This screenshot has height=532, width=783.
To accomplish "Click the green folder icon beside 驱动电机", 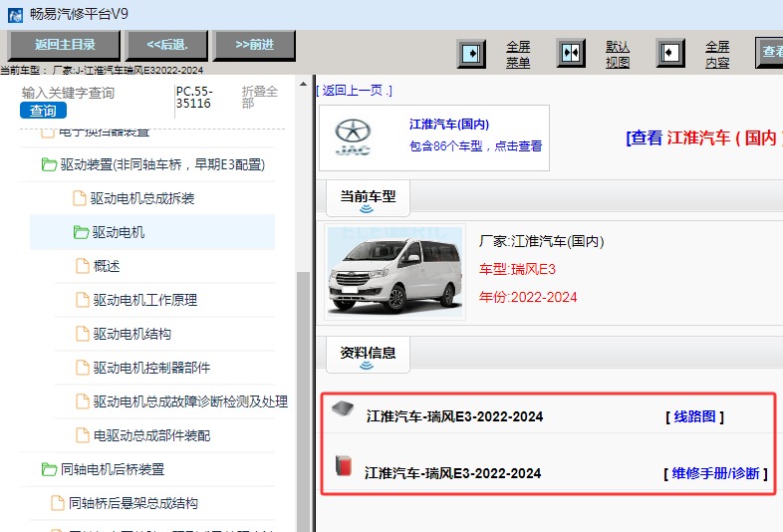I will pos(81,232).
